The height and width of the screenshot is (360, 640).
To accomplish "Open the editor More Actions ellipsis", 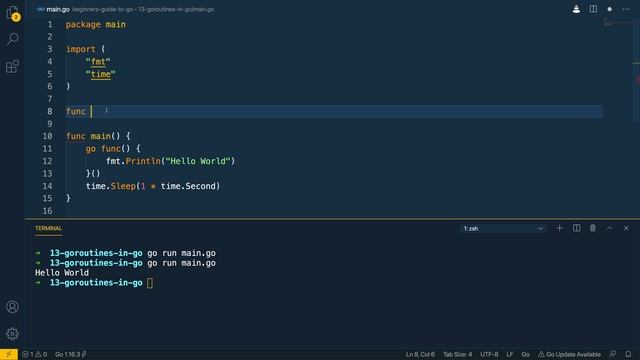I will pos(626,9).
